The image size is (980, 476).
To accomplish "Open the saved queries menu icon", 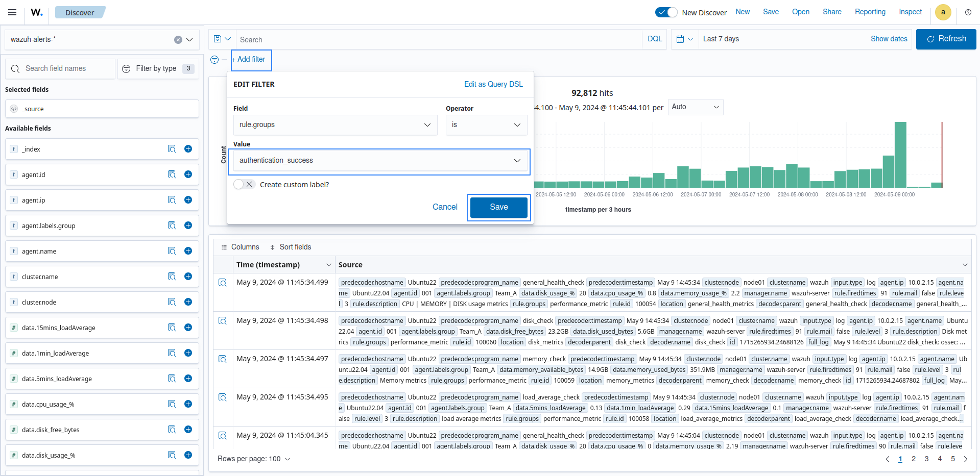I will coord(222,39).
